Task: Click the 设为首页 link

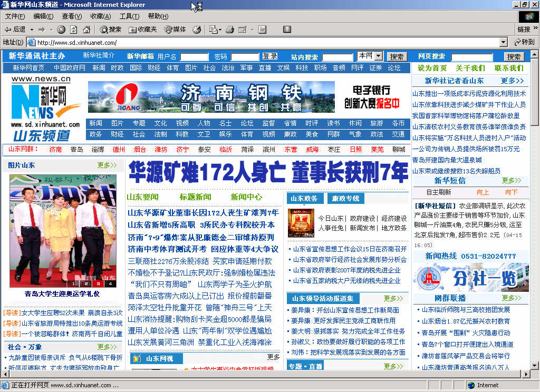Action: point(432,68)
